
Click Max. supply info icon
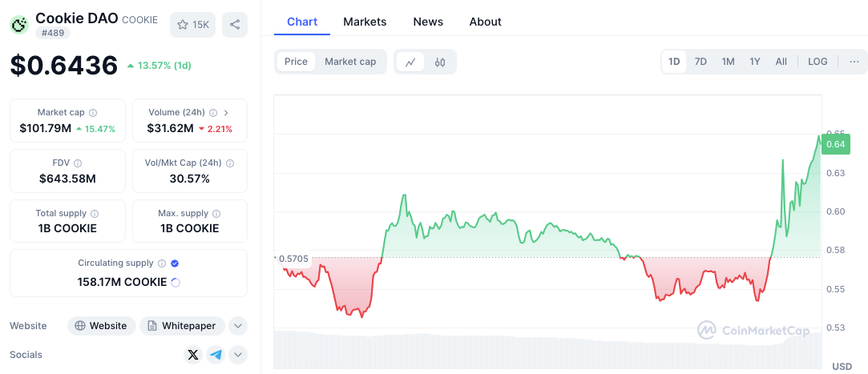[x=216, y=213]
